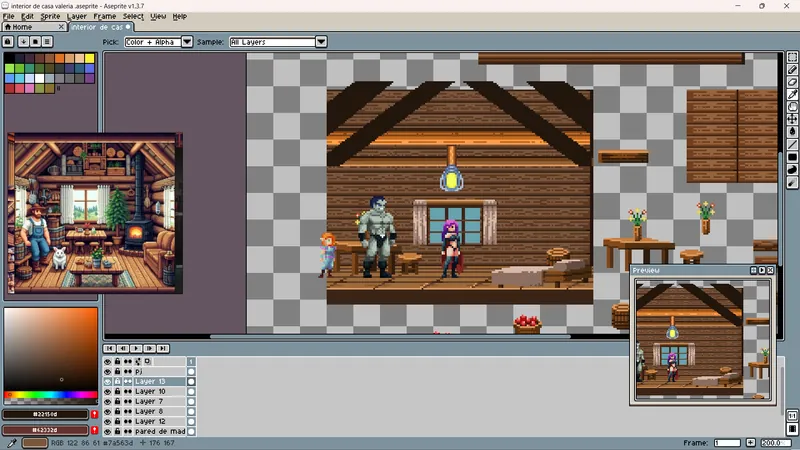
Task: Toggle visibility of pared de mad layer
Action: (108, 431)
